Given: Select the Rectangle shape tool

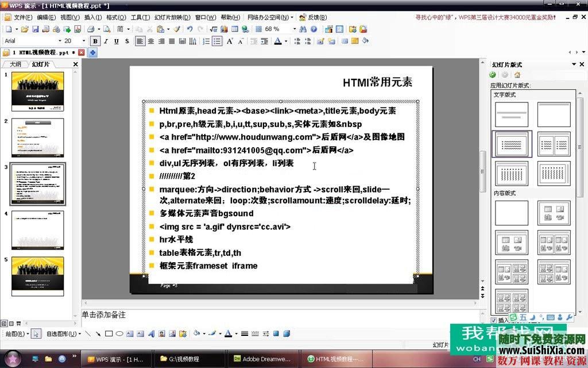Looking at the screenshot, I should click(109, 333).
